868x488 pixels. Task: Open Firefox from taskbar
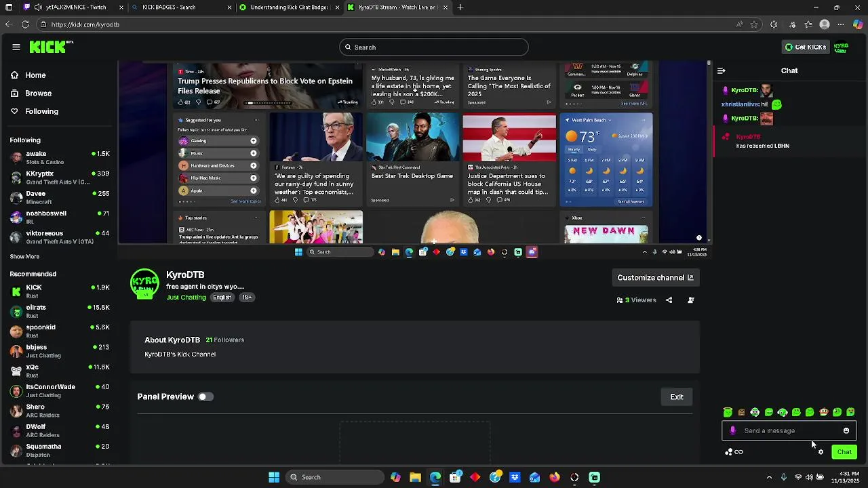pyautogui.click(x=555, y=477)
